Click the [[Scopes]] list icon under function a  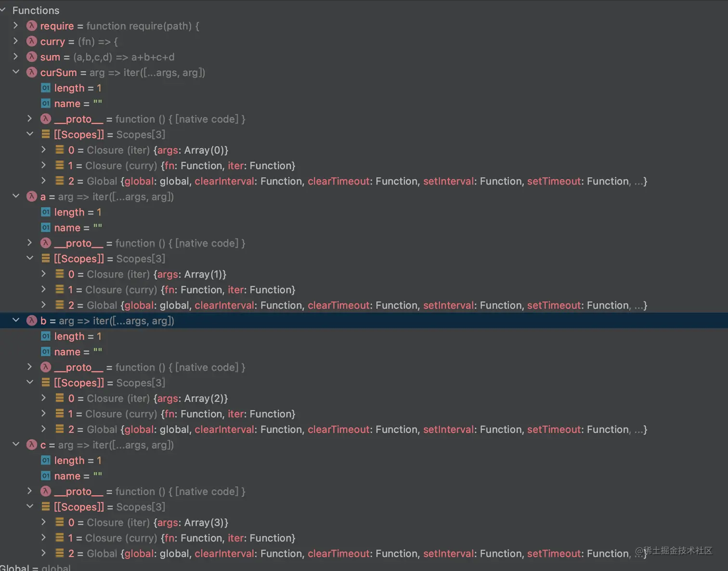(x=46, y=258)
